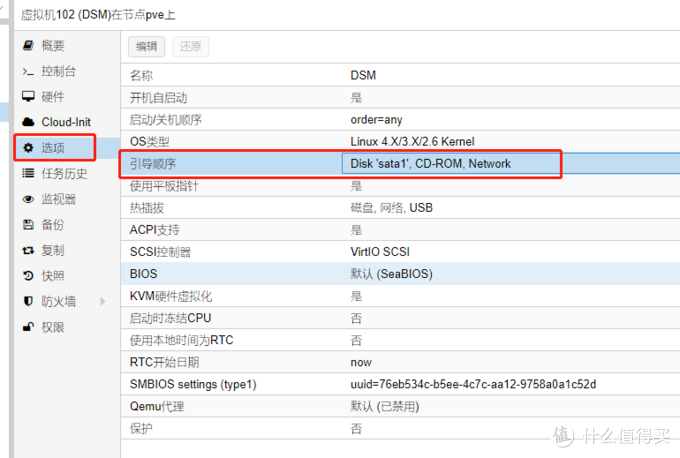Click the 还原 button

point(191,46)
